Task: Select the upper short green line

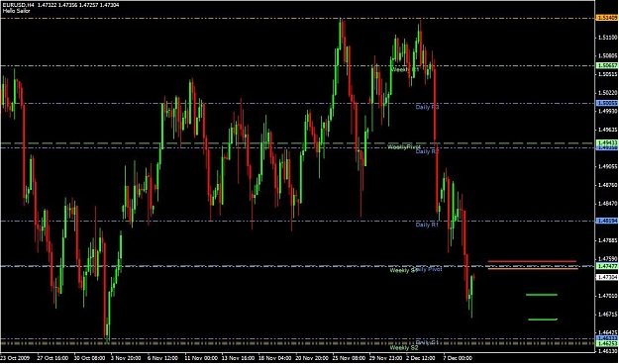Action: (542, 295)
